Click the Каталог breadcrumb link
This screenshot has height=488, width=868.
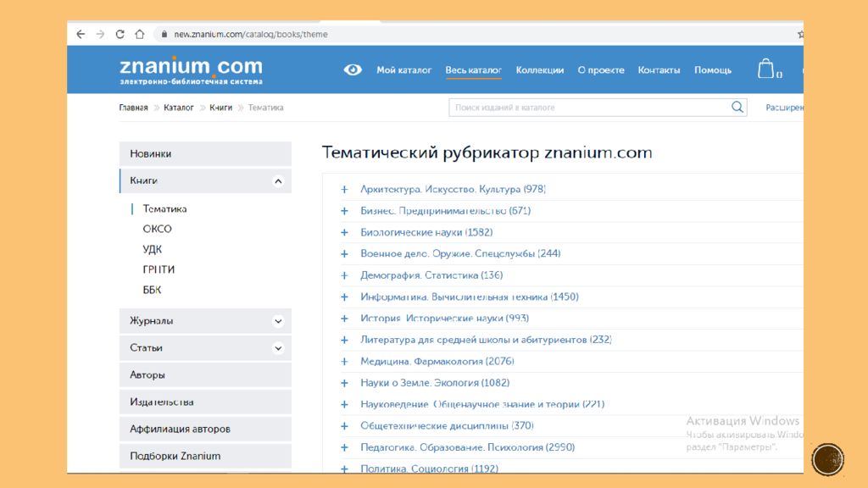179,108
